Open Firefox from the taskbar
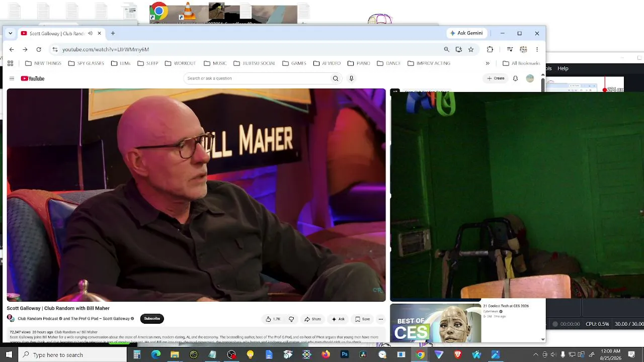The height and width of the screenshot is (362, 644). (326, 355)
